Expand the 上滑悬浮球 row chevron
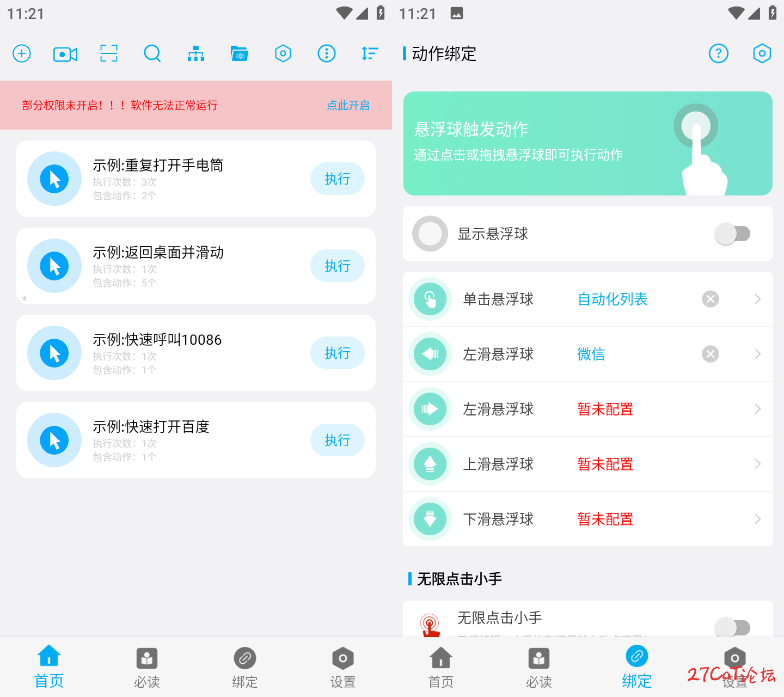This screenshot has width=784, height=697. [x=758, y=464]
